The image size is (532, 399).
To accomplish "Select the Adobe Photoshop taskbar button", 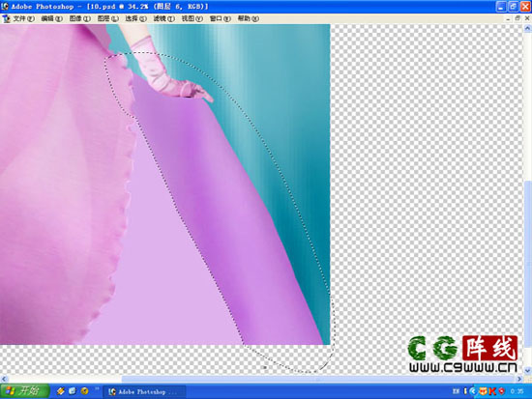I will (144, 391).
